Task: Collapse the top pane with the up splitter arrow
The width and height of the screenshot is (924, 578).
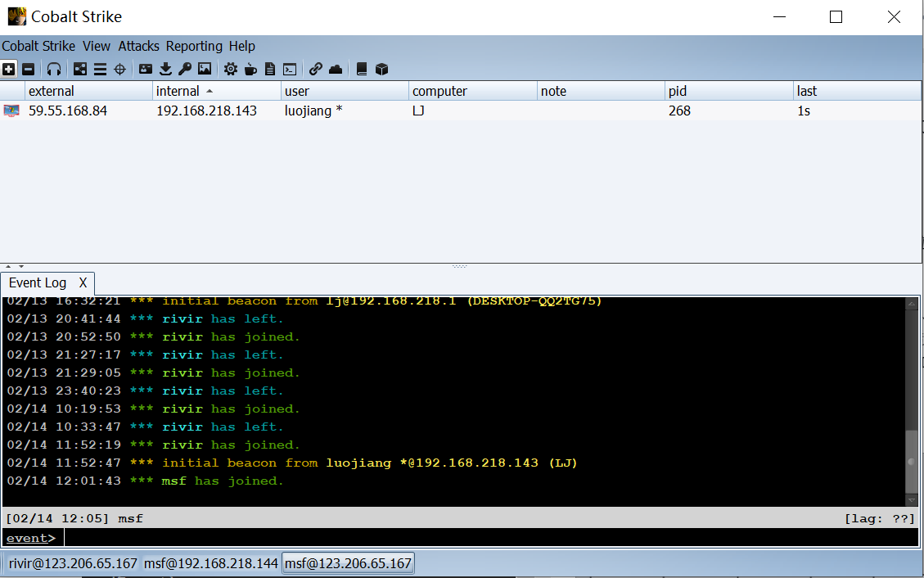Action: pos(8,266)
